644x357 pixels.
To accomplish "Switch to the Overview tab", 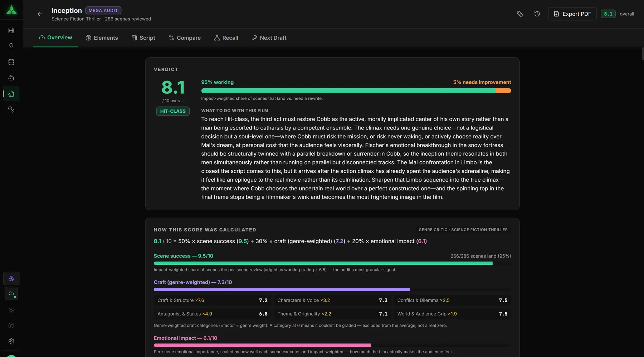I will coord(55,38).
